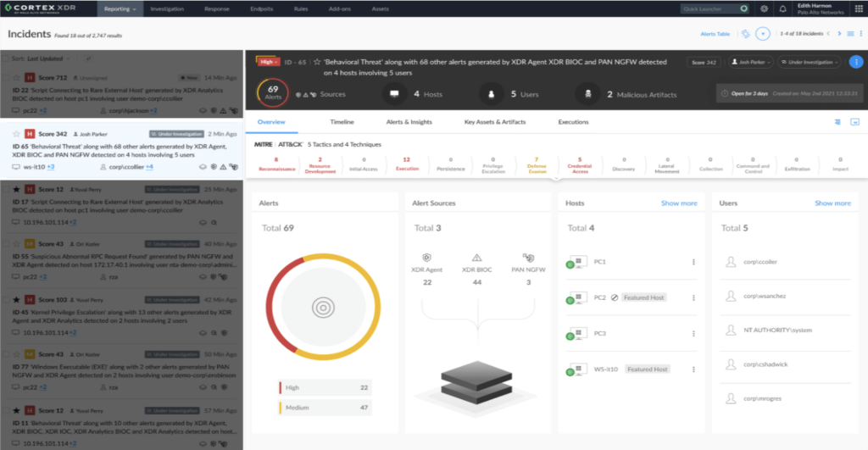This screenshot has height=450, width=868.
Task: Switch to the Timeline tab
Action: pyautogui.click(x=342, y=122)
